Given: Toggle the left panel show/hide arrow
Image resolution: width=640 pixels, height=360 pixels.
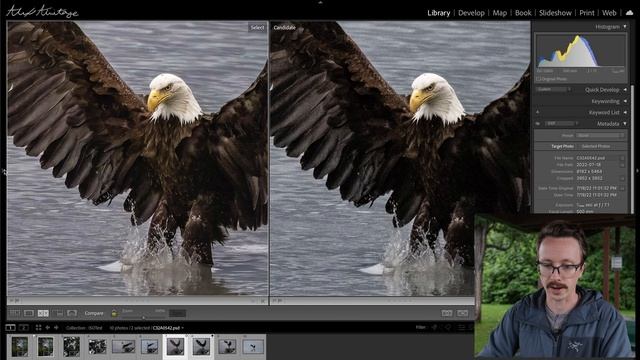Looking at the screenshot, I should (4, 171).
